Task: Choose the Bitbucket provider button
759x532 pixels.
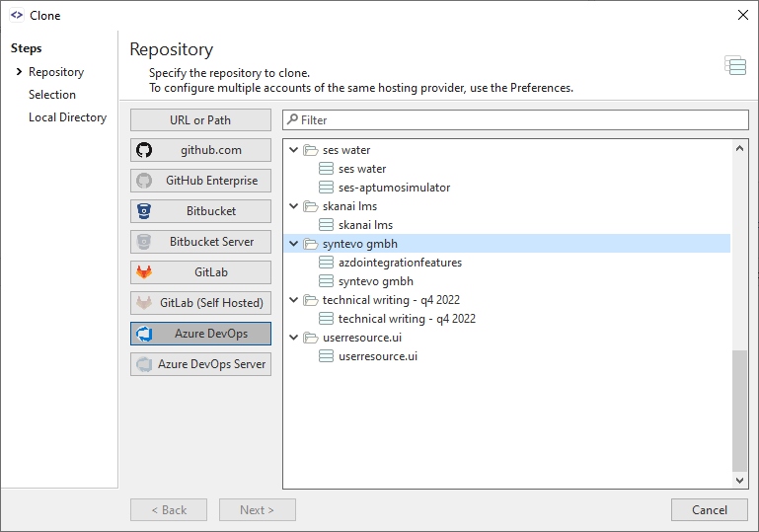Action: (200, 211)
